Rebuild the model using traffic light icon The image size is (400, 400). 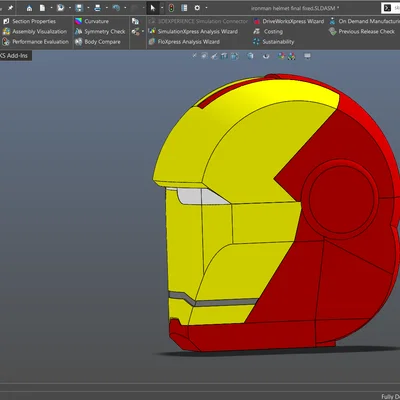click(x=171, y=8)
